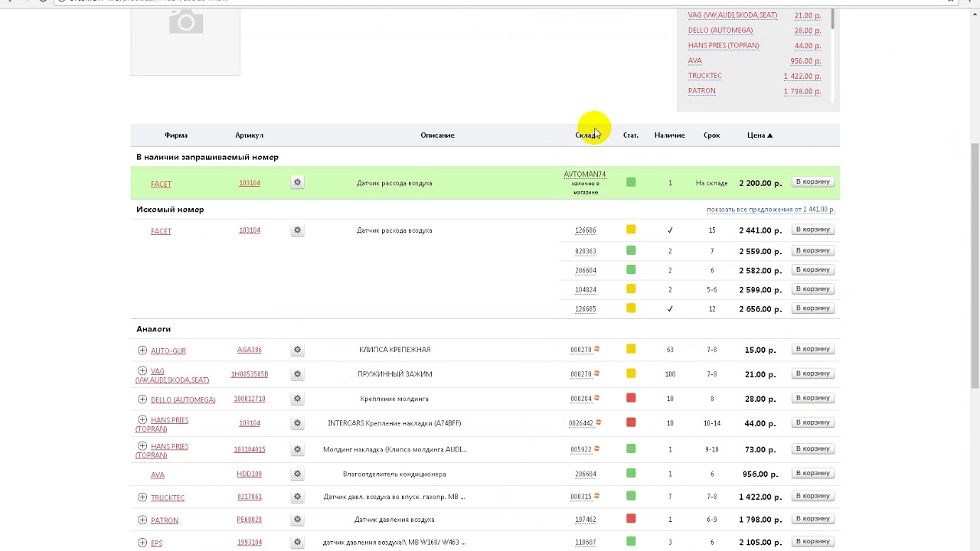Add 2 559.00 р. offer to cart
Image resolution: width=980 pixels, height=551 pixels.
(x=812, y=250)
